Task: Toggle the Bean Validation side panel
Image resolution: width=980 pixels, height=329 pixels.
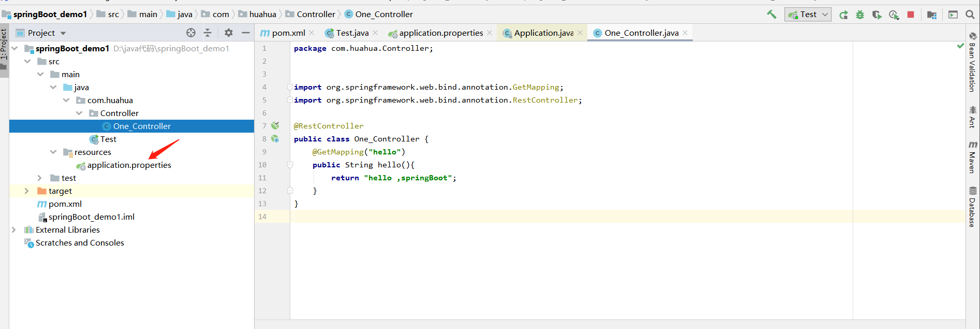Action: [973, 62]
